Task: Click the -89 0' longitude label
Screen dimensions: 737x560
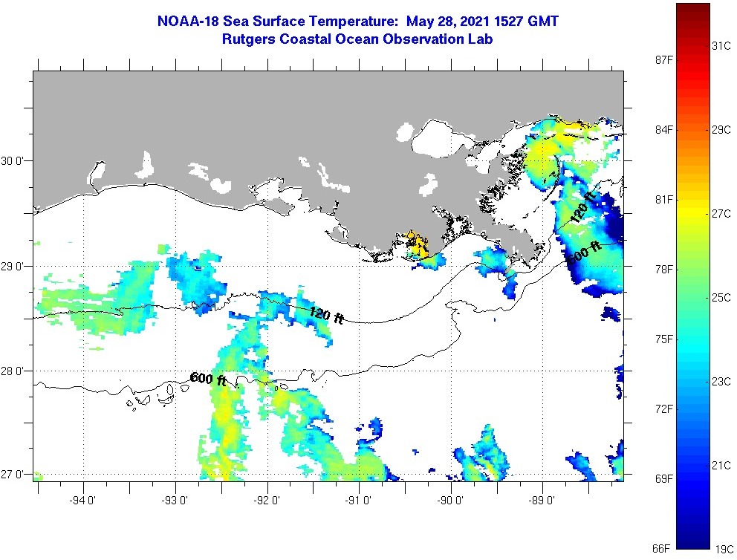Action: 542,501
